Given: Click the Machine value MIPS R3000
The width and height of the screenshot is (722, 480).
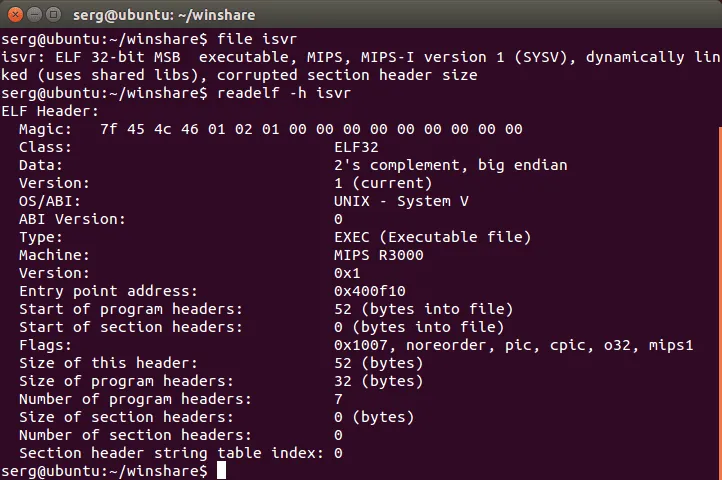Looking at the screenshot, I should 379,255.
